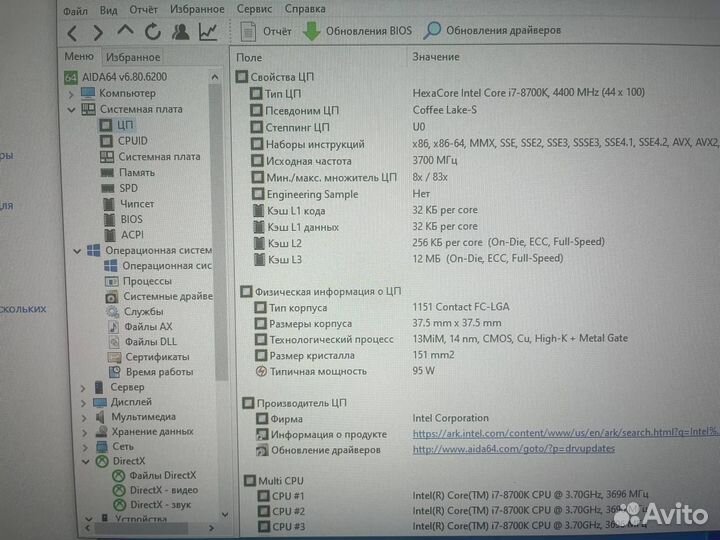720x540 pixels.
Task: Open the Отчёт menu in menu bar
Action: [x=143, y=10]
